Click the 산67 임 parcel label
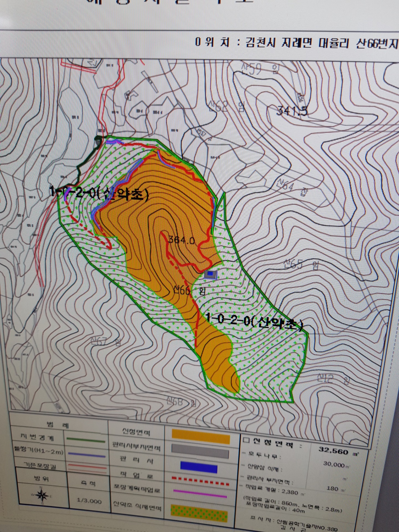Screen dimensions: 399x532 (106, 342)
